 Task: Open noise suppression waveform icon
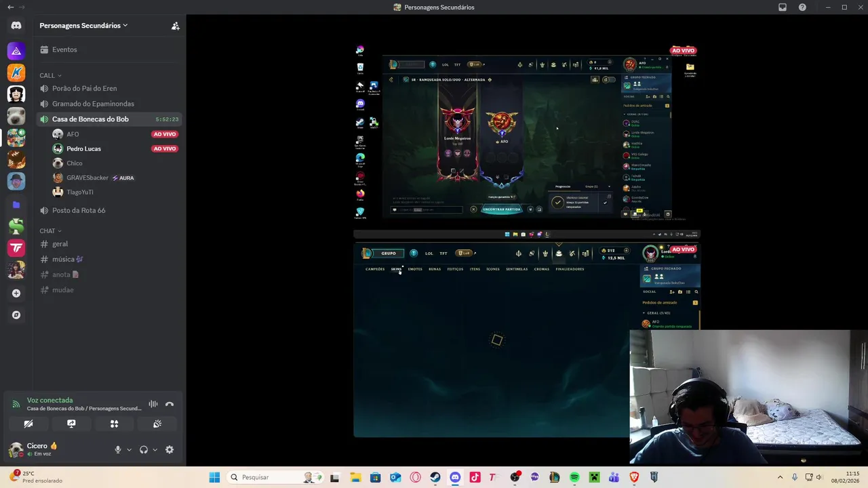pyautogui.click(x=153, y=404)
